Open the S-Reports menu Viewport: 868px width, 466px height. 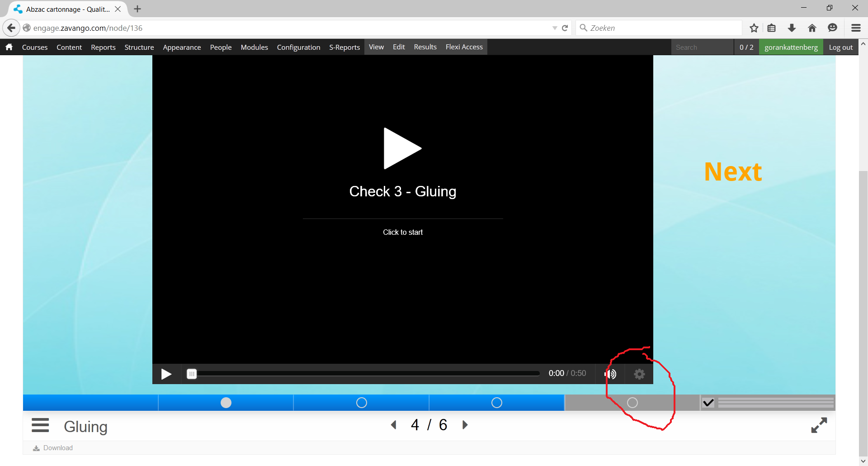[344, 47]
